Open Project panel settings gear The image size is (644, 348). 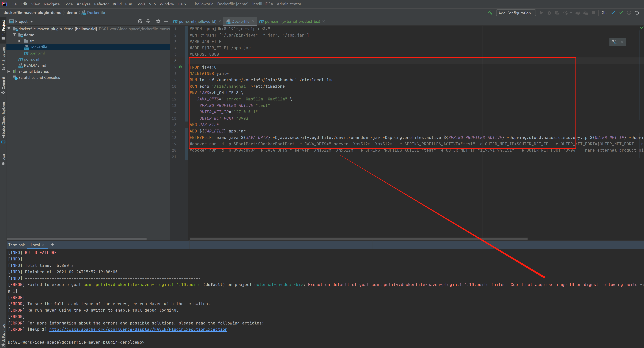[158, 21]
